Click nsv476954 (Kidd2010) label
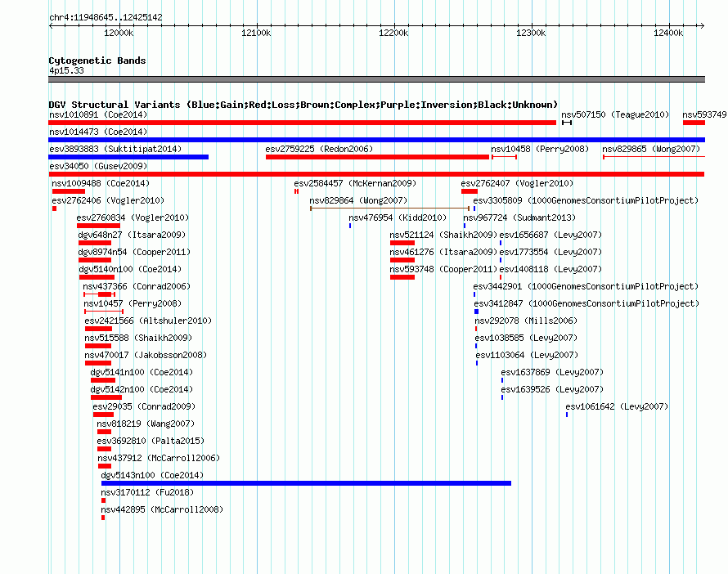Image resolution: width=728 pixels, height=574 pixels. [398, 217]
